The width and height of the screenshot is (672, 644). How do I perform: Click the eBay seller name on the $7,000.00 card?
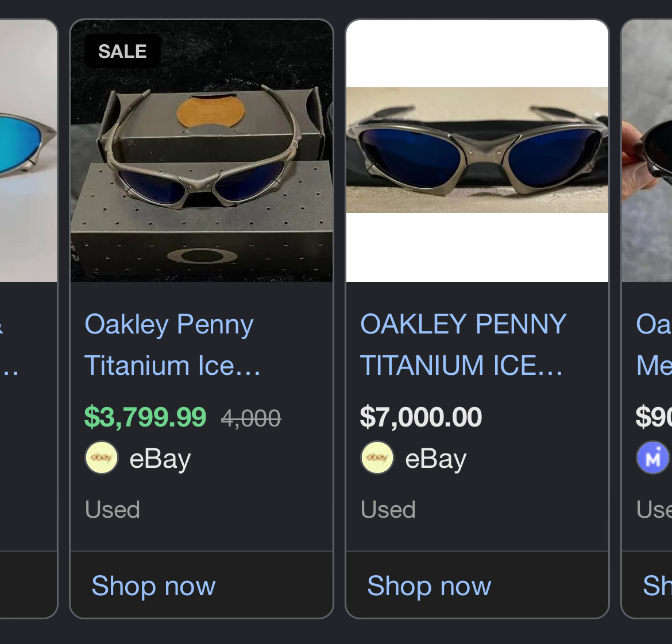pos(436,459)
